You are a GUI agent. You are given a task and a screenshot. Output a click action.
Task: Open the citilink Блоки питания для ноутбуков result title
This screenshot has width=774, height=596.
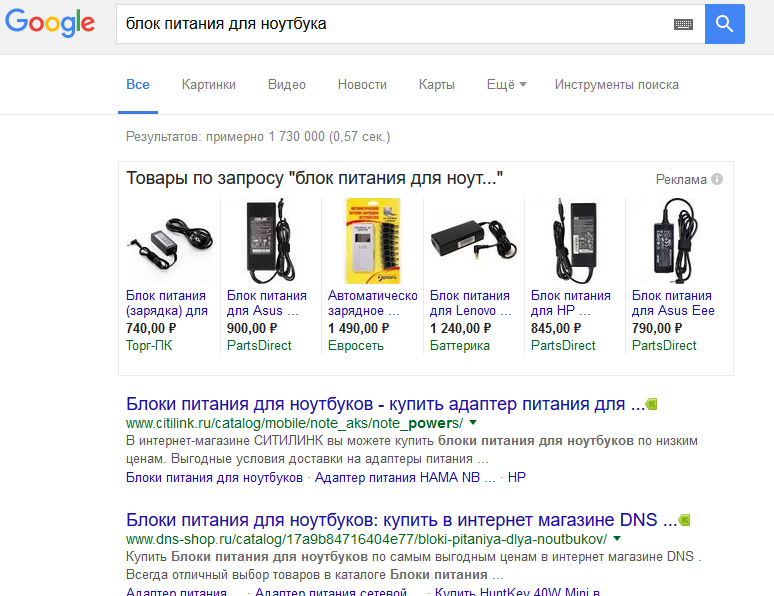(386, 404)
